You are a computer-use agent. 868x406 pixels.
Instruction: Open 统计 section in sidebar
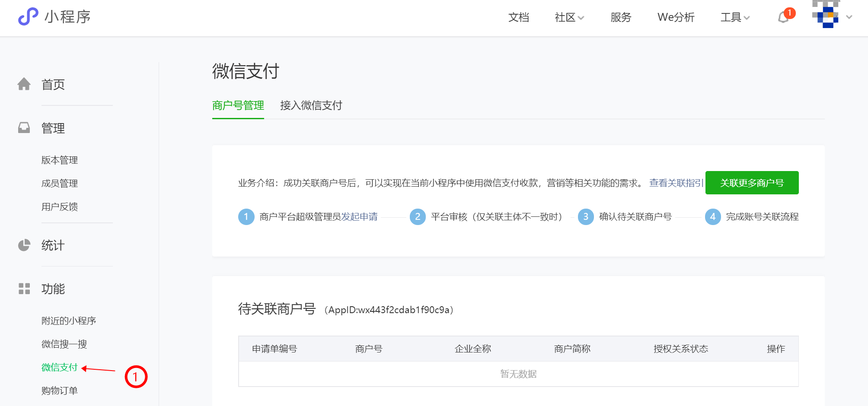[53, 245]
